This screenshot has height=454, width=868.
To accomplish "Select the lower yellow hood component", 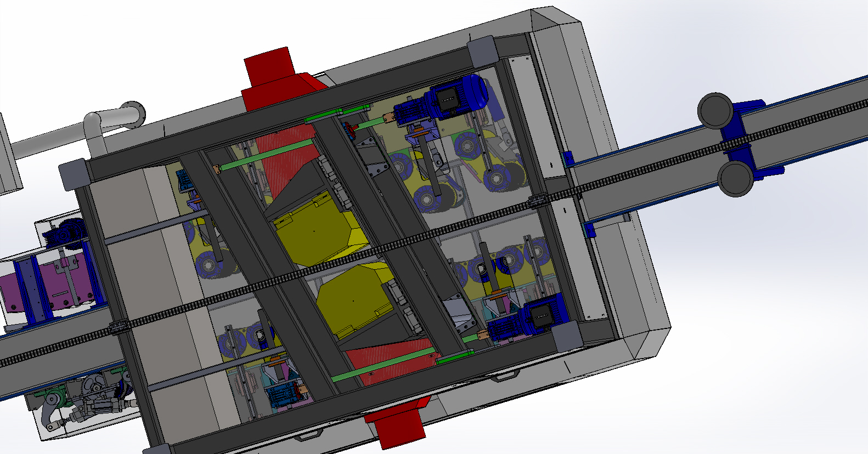I will 354,300.
